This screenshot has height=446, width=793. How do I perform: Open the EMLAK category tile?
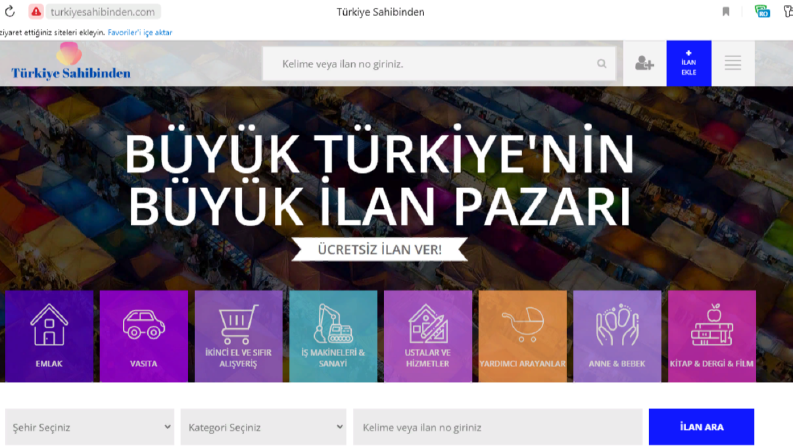click(x=49, y=336)
